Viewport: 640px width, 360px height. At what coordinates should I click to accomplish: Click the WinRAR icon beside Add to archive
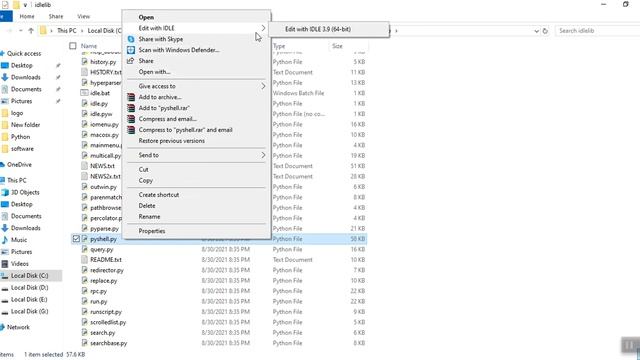click(131, 97)
